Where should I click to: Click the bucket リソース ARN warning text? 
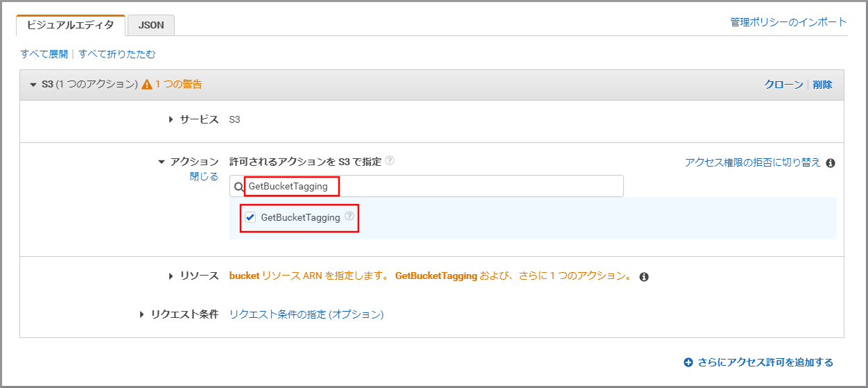(431, 276)
